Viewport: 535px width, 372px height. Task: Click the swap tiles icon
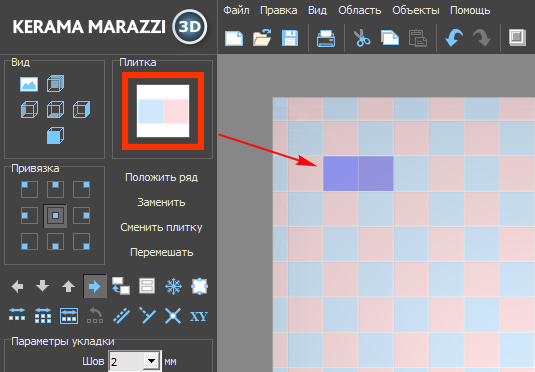point(121,286)
